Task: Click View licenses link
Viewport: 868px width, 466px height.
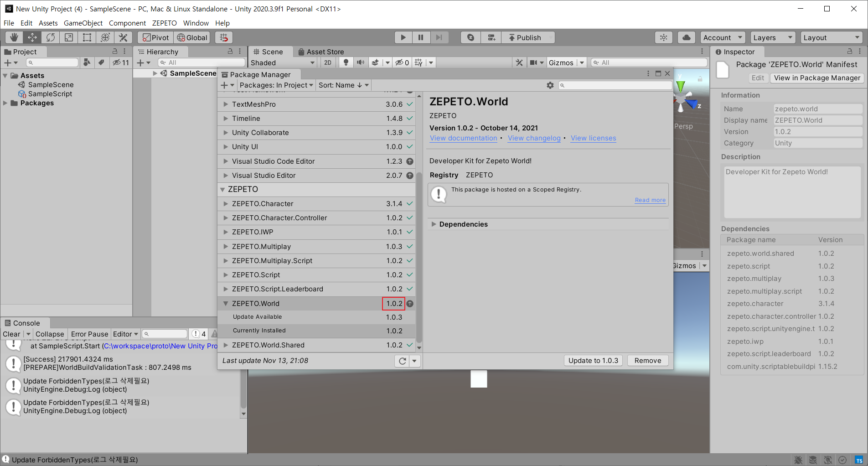Action: point(593,138)
